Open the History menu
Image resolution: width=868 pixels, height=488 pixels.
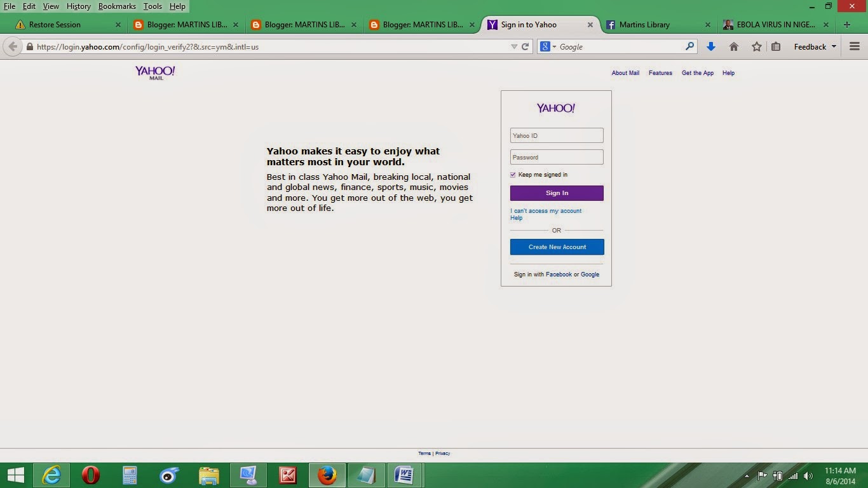point(79,6)
